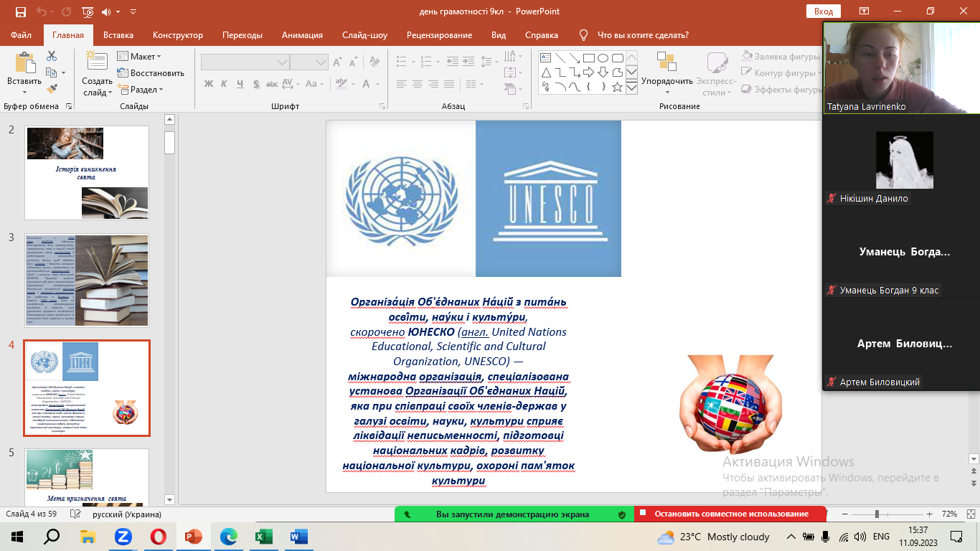The width and height of the screenshot is (980, 551).
Task: Open the weather widget 23°C Mostly cloudy
Action: [714, 537]
